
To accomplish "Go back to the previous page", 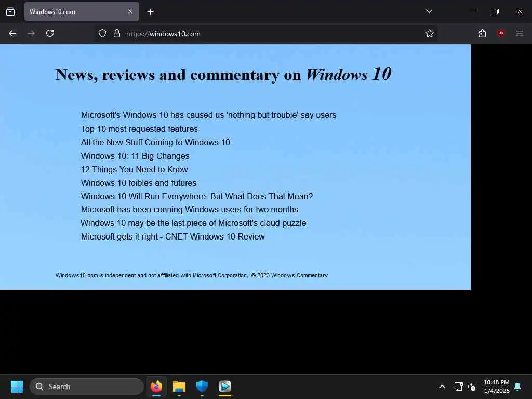I will coord(12,33).
